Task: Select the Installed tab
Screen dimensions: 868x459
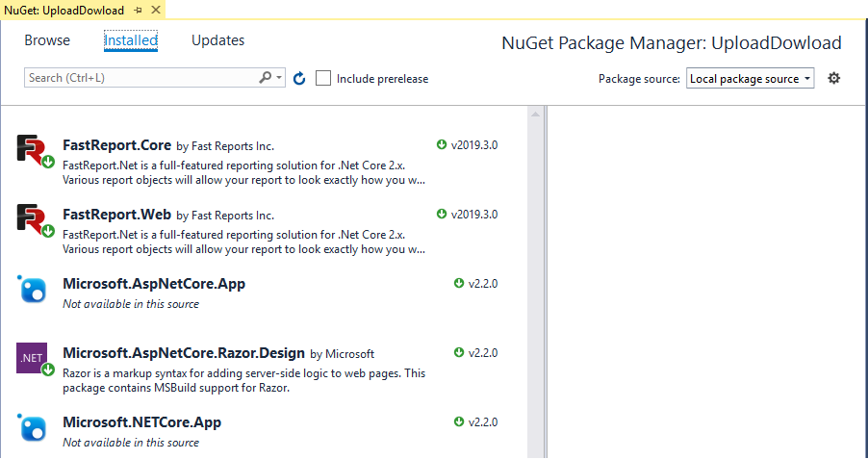Action: [x=131, y=40]
